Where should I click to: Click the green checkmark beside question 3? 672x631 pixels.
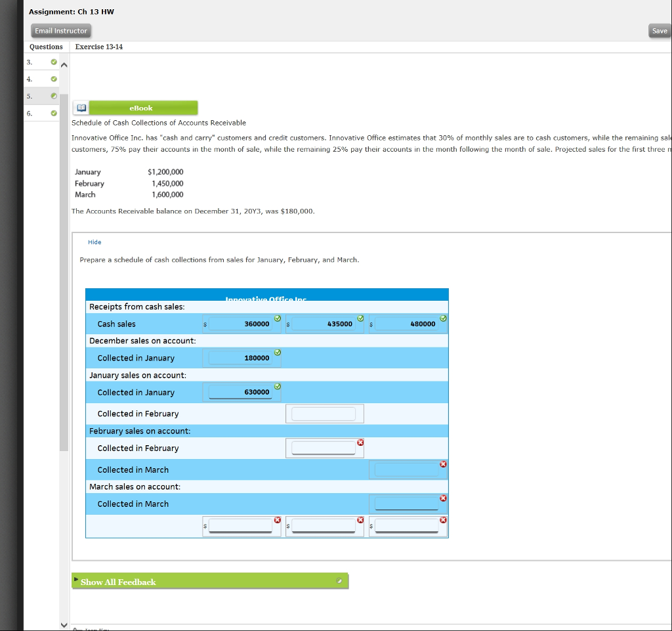tap(52, 61)
